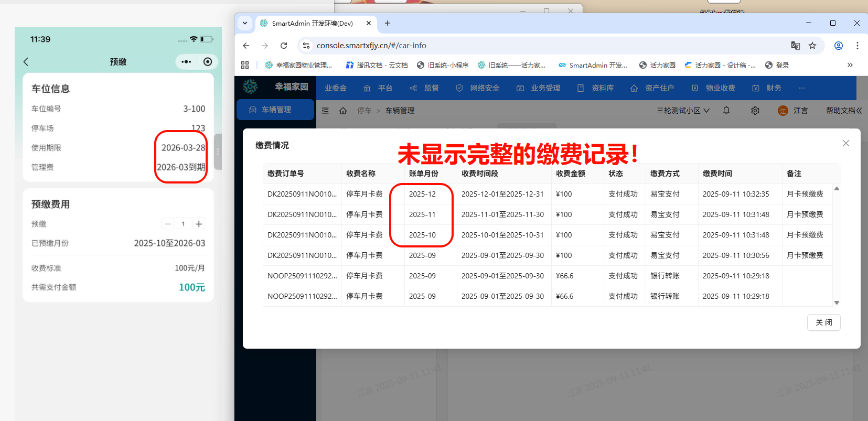Image resolution: width=868 pixels, height=421 pixels.
Task: Expand the 帮助文档 panel
Action: [x=844, y=111]
